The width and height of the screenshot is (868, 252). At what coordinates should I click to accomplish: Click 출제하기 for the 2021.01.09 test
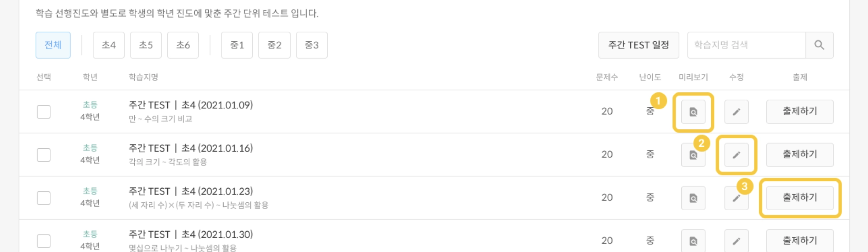point(799,112)
